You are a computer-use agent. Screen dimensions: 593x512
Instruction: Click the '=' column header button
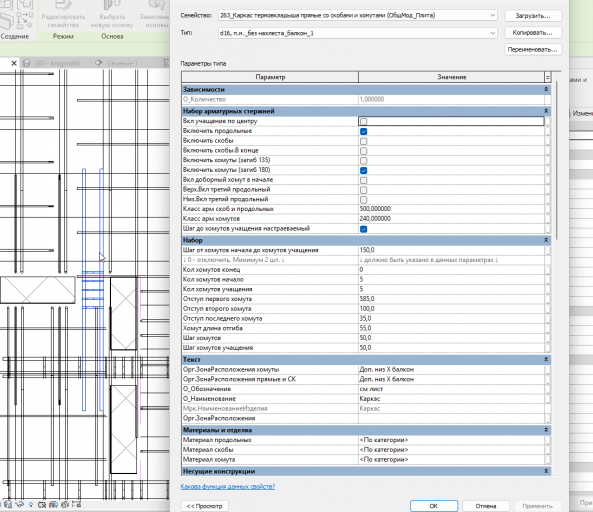547,77
